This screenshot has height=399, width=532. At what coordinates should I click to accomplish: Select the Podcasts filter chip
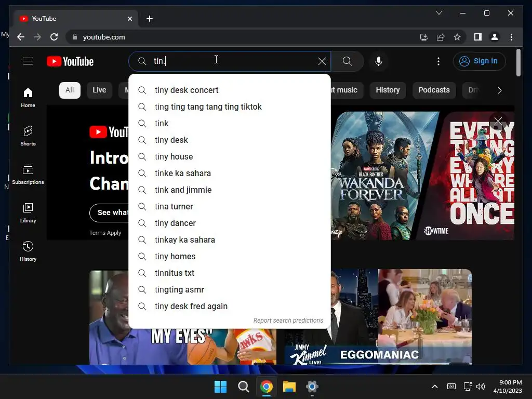coord(434,90)
